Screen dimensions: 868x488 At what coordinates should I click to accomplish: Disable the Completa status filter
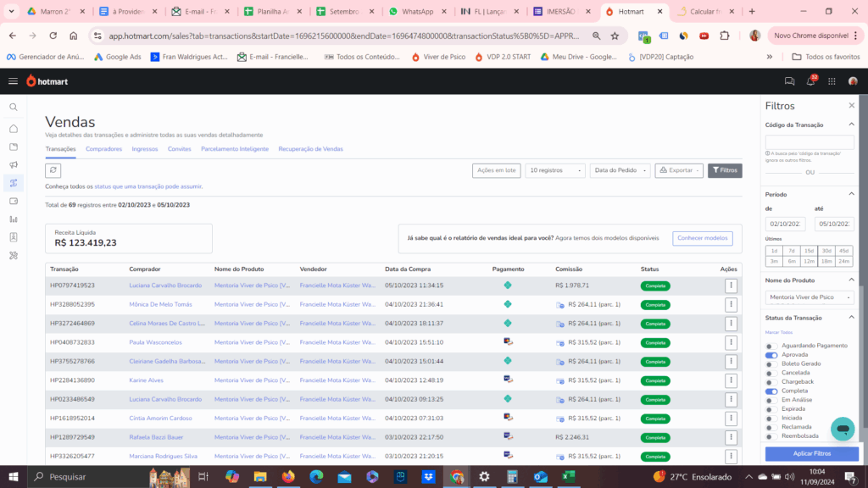[x=771, y=391]
